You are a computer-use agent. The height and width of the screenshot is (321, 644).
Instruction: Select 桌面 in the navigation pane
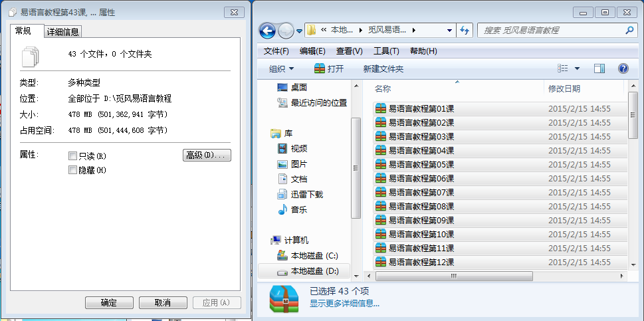(299, 88)
